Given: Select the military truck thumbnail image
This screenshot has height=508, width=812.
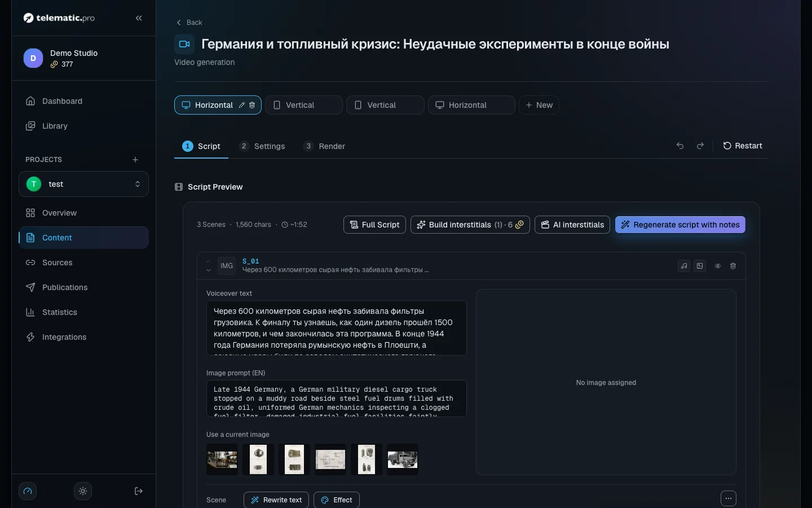Looking at the screenshot, I should coord(403,459).
